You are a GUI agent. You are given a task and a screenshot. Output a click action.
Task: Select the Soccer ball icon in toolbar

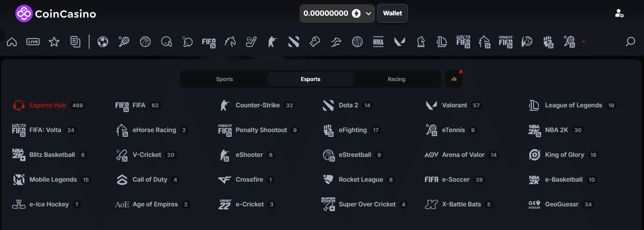103,42
